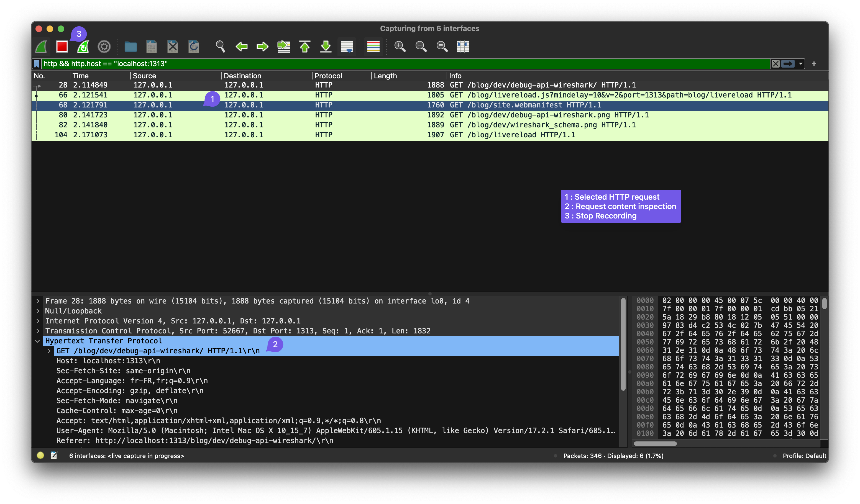The width and height of the screenshot is (860, 504).
Task: Toggle auto-scroll during live capture
Action: [347, 46]
